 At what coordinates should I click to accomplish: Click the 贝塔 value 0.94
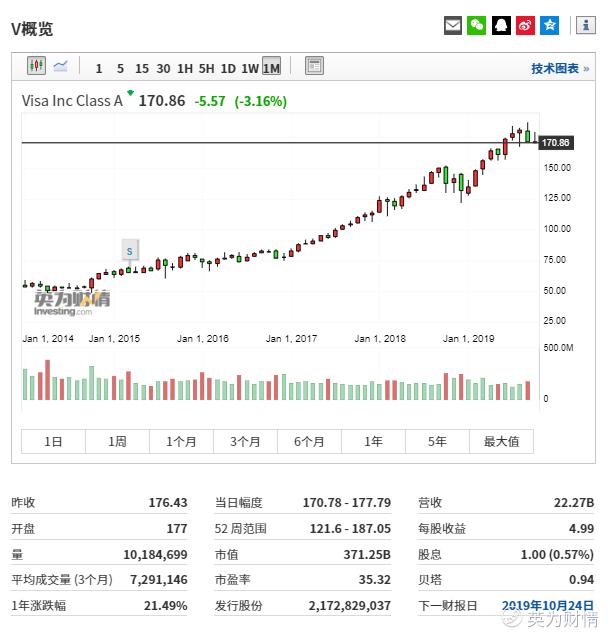(581, 580)
